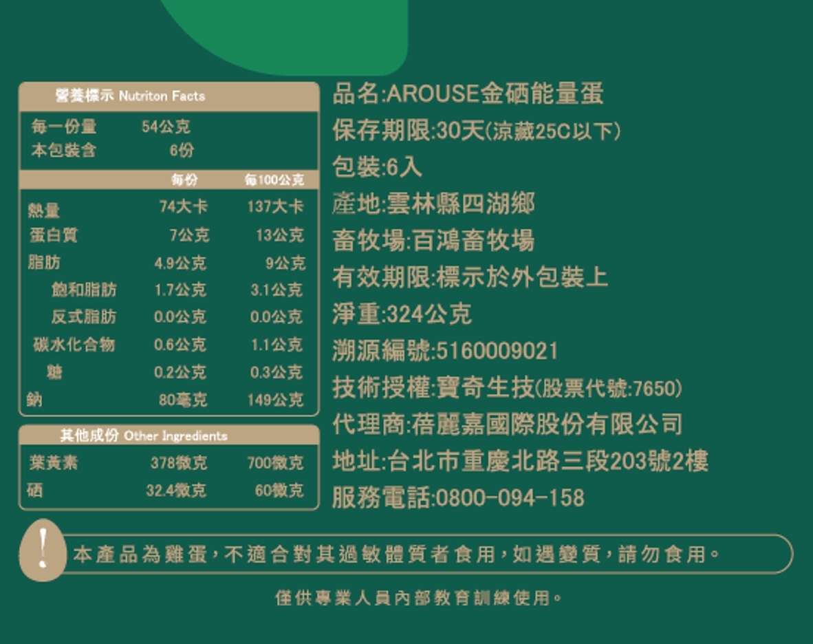The height and width of the screenshot is (644, 813).
Task: Click the '9公克' fat value
Action: click(x=285, y=263)
